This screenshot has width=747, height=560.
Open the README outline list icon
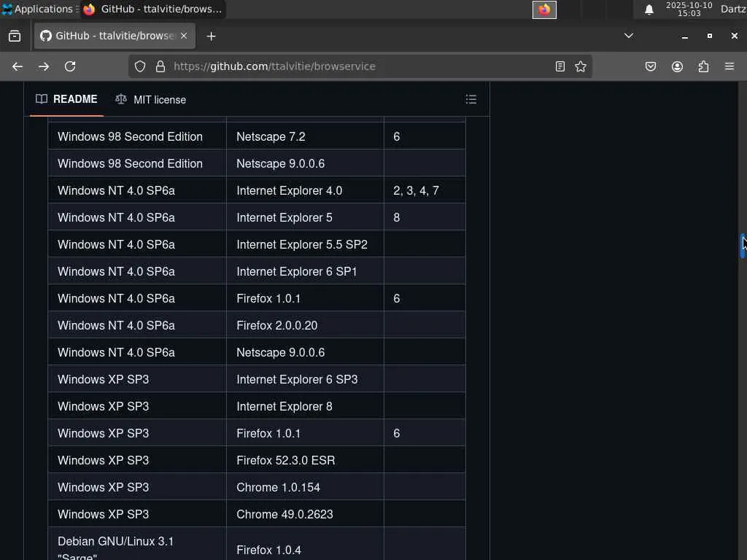coord(471,99)
